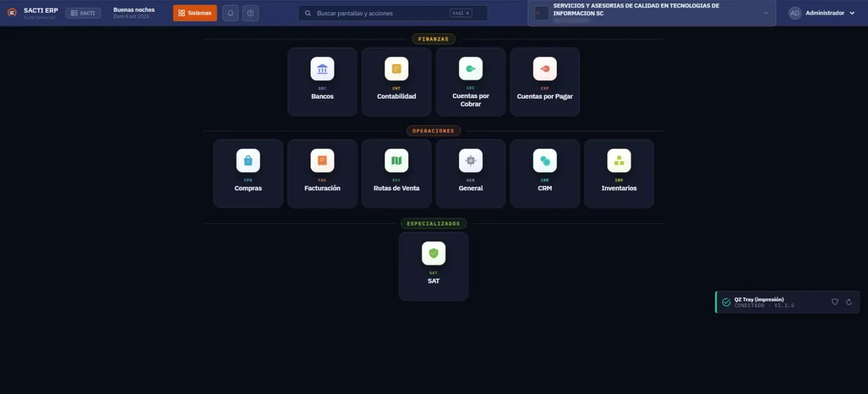Screen dimensions: 868x394
Task: Click the QZ Tray shield icon
Action: [x=835, y=302]
